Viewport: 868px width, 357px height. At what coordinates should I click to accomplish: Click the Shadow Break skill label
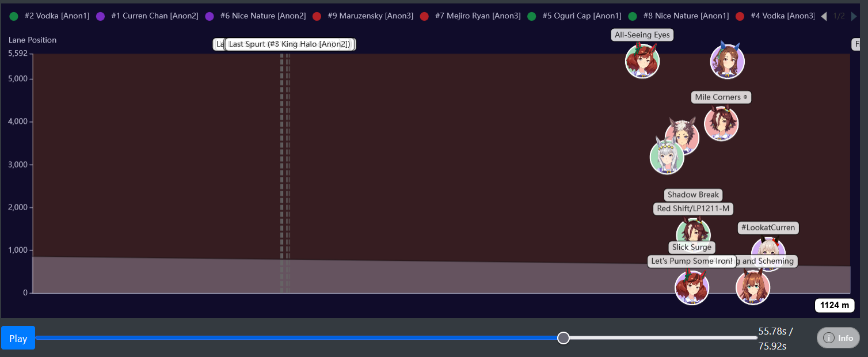point(693,195)
